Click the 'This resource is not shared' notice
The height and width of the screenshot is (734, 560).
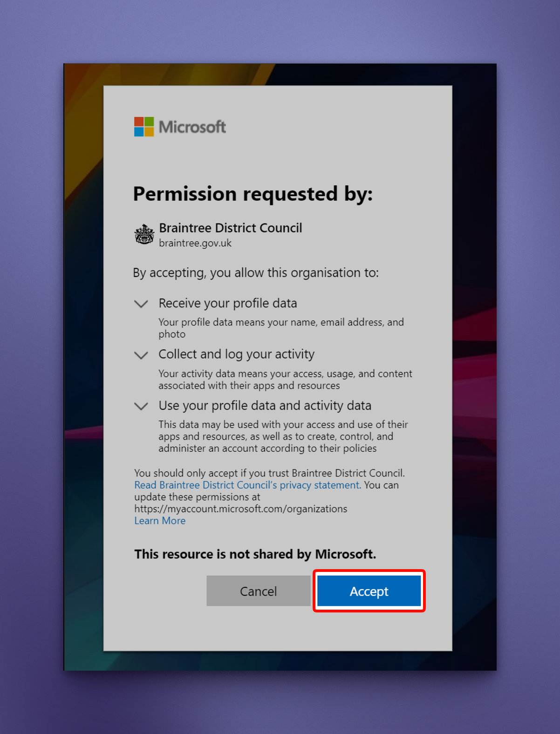(255, 554)
